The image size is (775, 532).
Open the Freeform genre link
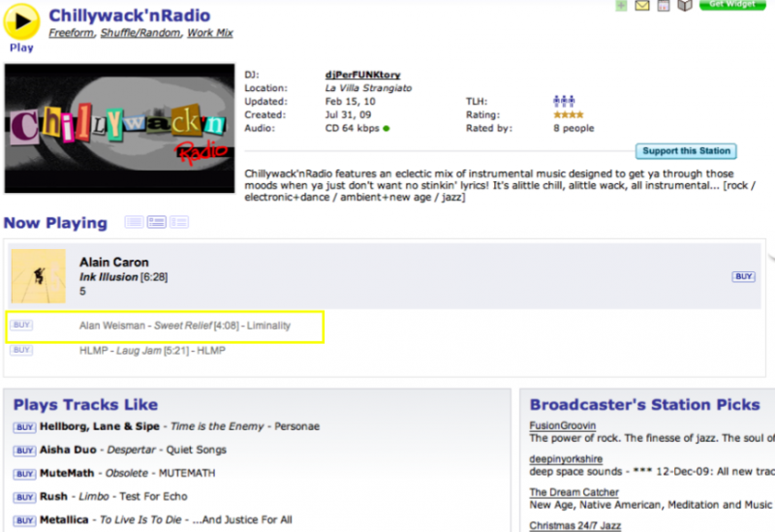[71, 33]
